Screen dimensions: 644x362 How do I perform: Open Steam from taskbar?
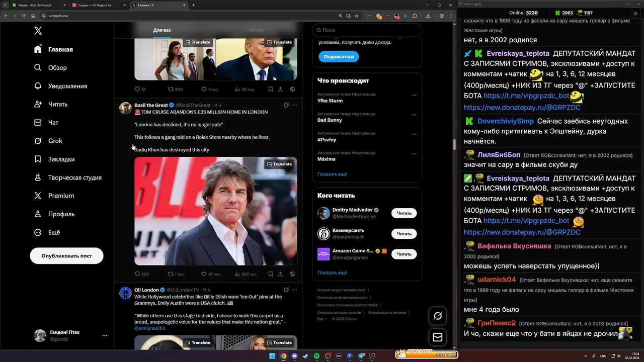click(305, 356)
